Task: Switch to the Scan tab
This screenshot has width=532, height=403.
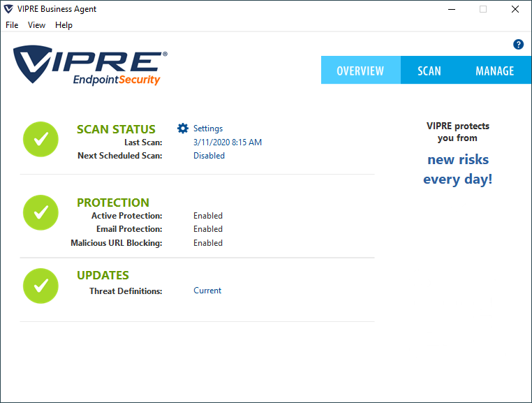Action: pyautogui.click(x=429, y=71)
